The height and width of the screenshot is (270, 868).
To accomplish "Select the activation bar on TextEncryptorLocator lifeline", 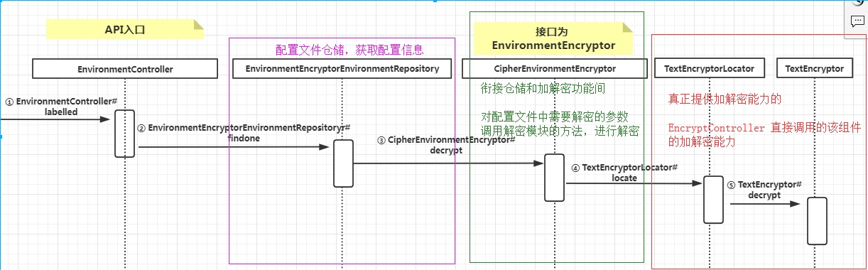I will point(714,200).
